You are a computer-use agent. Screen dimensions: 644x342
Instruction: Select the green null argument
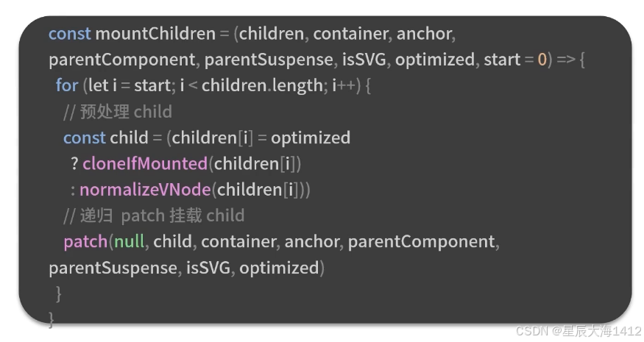[x=130, y=241]
